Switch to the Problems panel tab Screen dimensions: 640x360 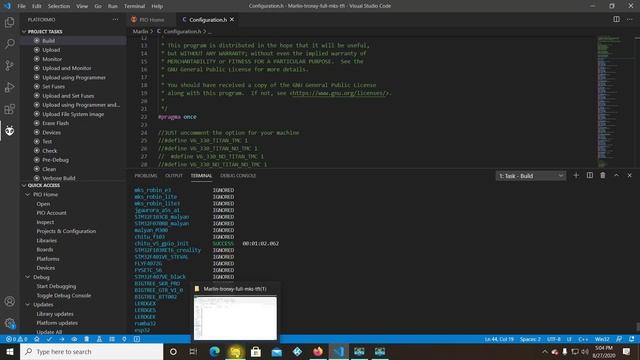pyautogui.click(x=146, y=176)
